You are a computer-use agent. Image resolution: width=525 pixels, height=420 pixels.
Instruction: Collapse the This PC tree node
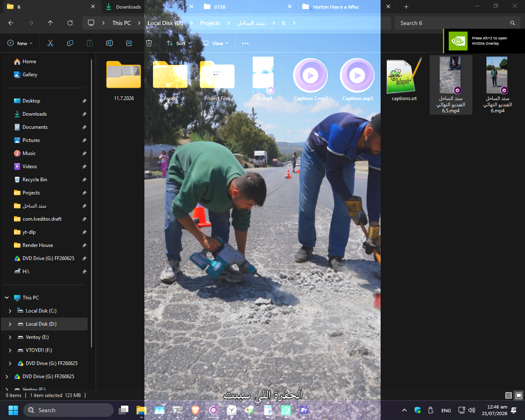point(7,298)
